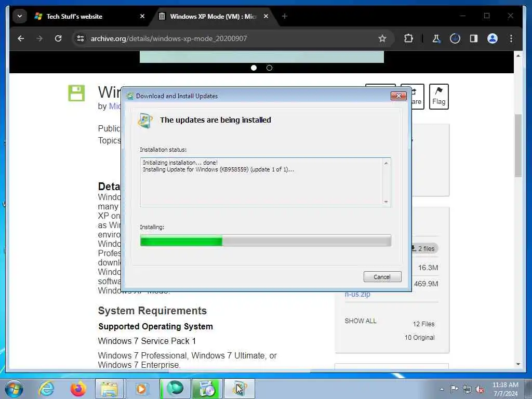Close the Download and Install Updates dialog

(398, 96)
